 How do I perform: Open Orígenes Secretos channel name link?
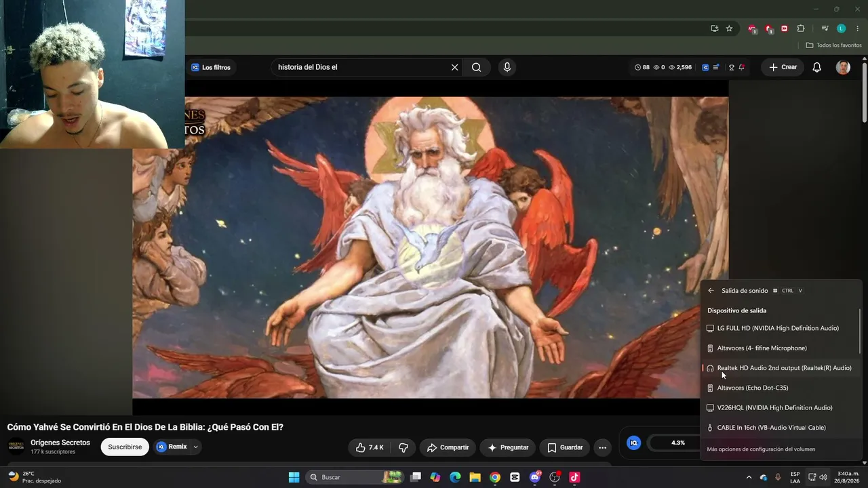[60, 443]
